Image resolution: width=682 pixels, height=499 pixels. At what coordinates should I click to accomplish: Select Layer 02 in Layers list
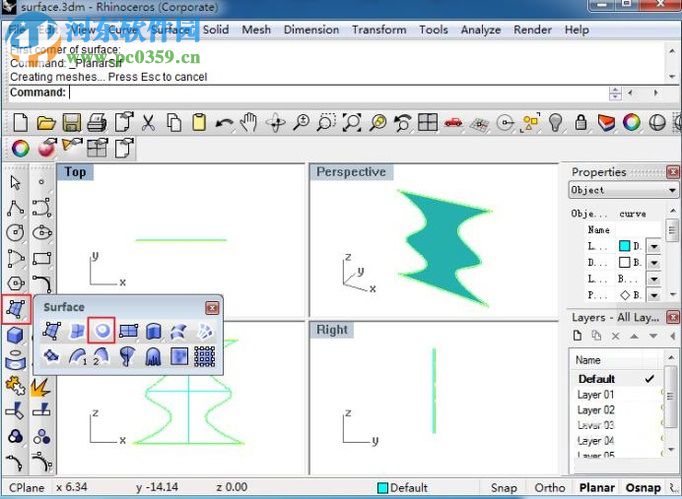point(595,410)
